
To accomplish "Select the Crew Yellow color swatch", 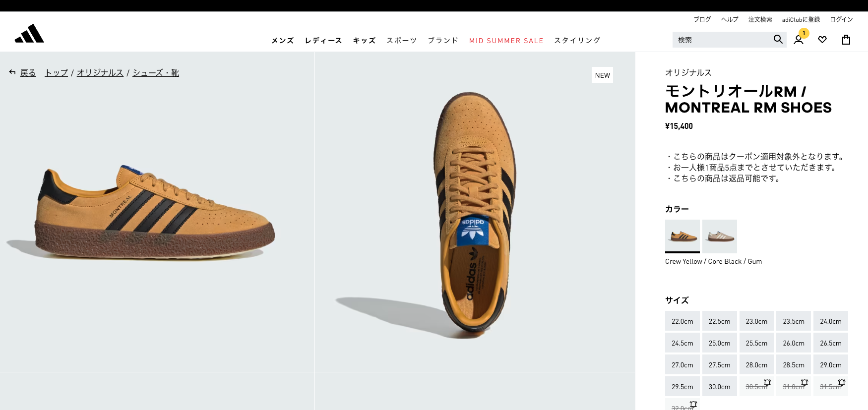I will 682,236.
